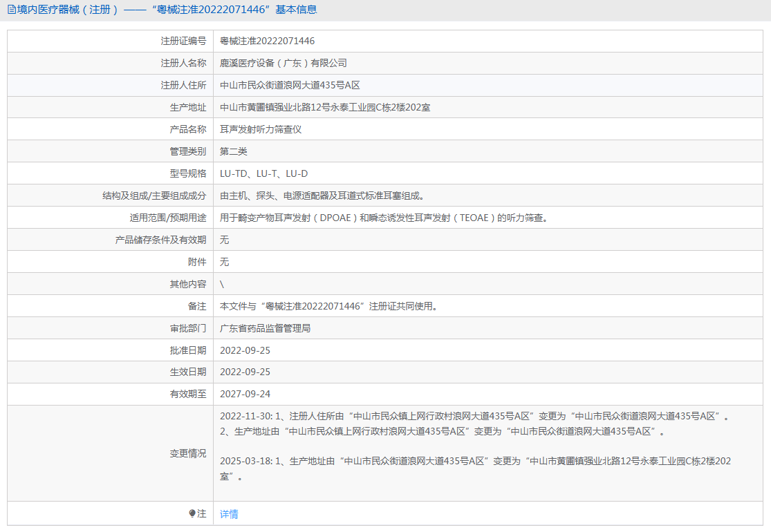This screenshot has width=771, height=532.
Task: Click the 产品名称 label
Action: coord(188,129)
